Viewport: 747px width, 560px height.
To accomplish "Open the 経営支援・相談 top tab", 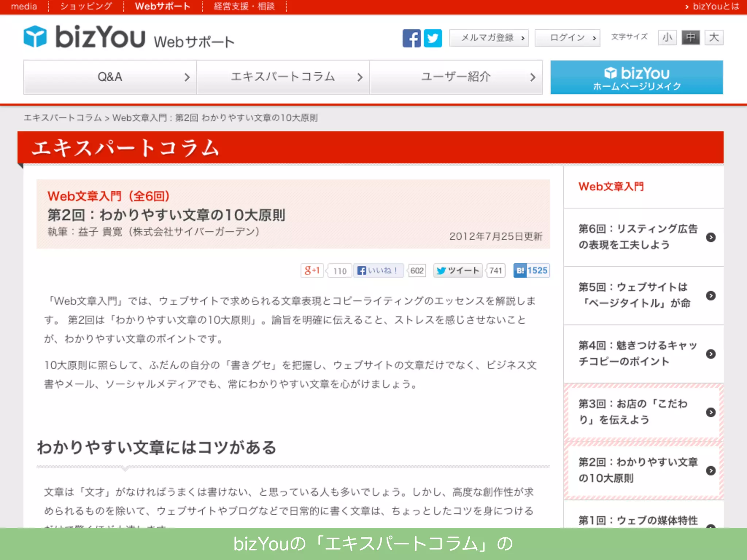I will point(244,6).
